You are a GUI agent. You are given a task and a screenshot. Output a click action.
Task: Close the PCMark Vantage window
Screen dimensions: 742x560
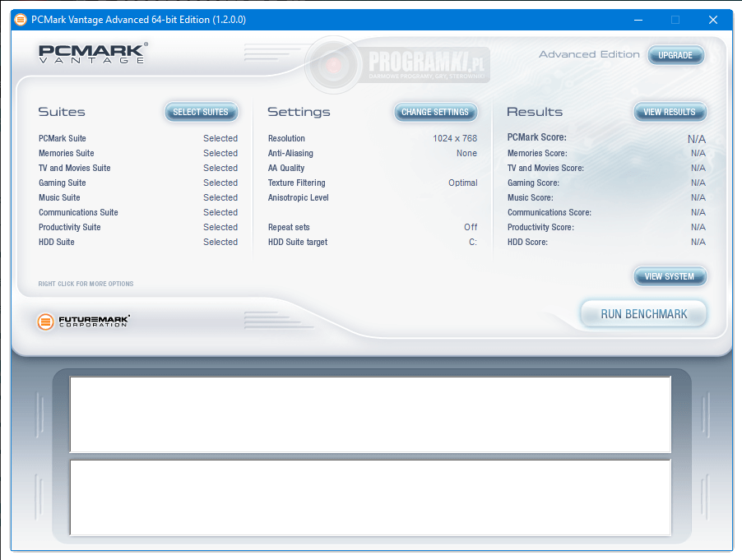(713, 20)
